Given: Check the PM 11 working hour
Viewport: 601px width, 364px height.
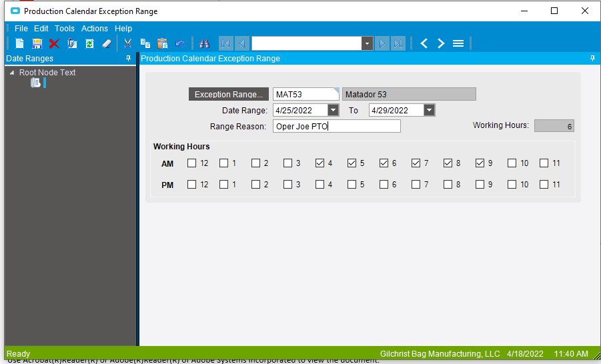Looking at the screenshot, I should [544, 185].
